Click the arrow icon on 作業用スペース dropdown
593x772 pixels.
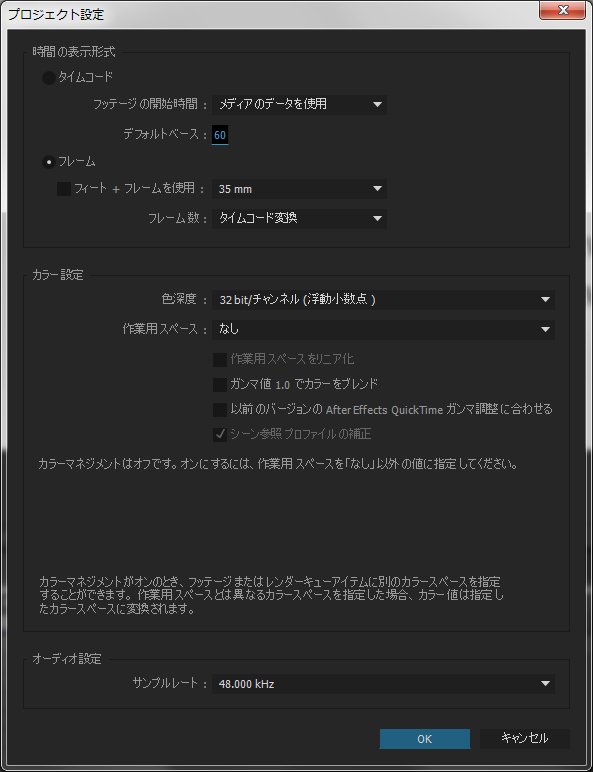point(545,329)
